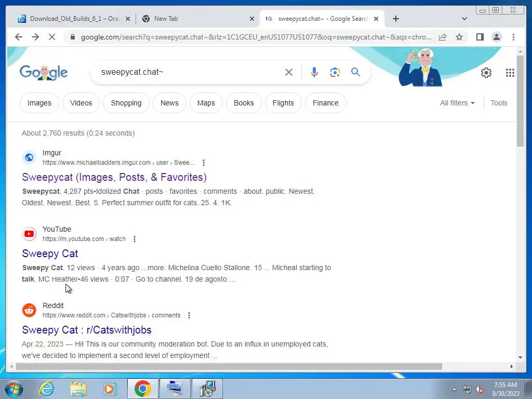Filter results by Videos
Viewport: 532px width, 399px height.
click(x=81, y=103)
